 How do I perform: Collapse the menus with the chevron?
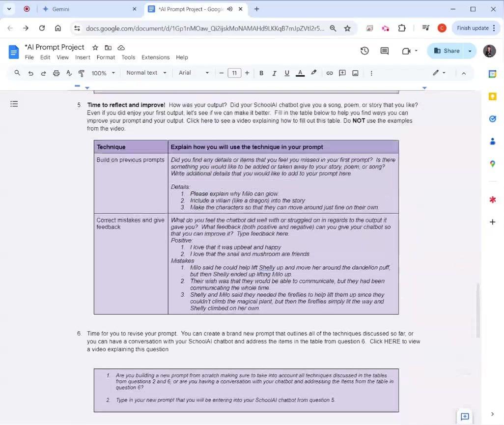464,73
